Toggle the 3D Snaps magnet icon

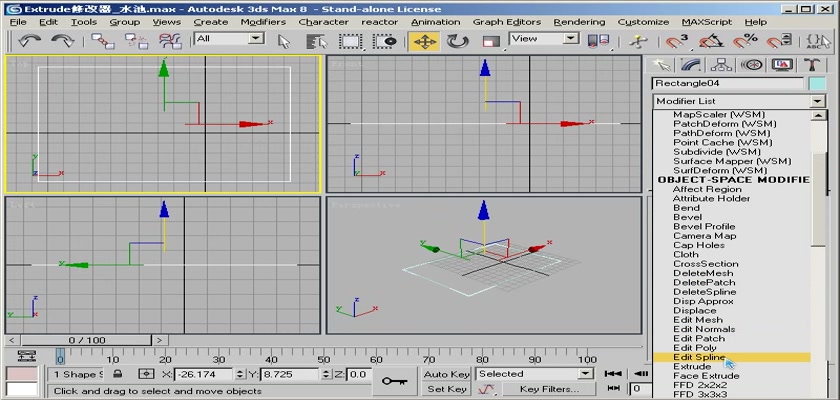[x=678, y=41]
